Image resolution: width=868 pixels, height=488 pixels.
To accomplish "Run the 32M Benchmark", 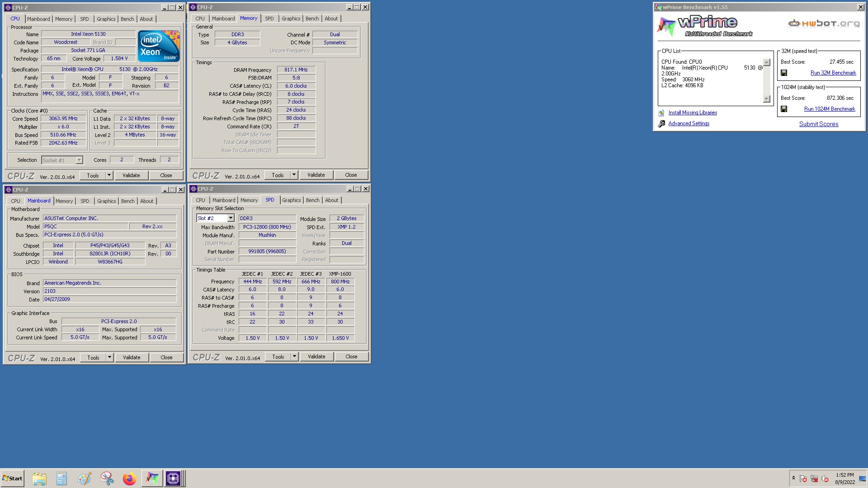I will (833, 73).
